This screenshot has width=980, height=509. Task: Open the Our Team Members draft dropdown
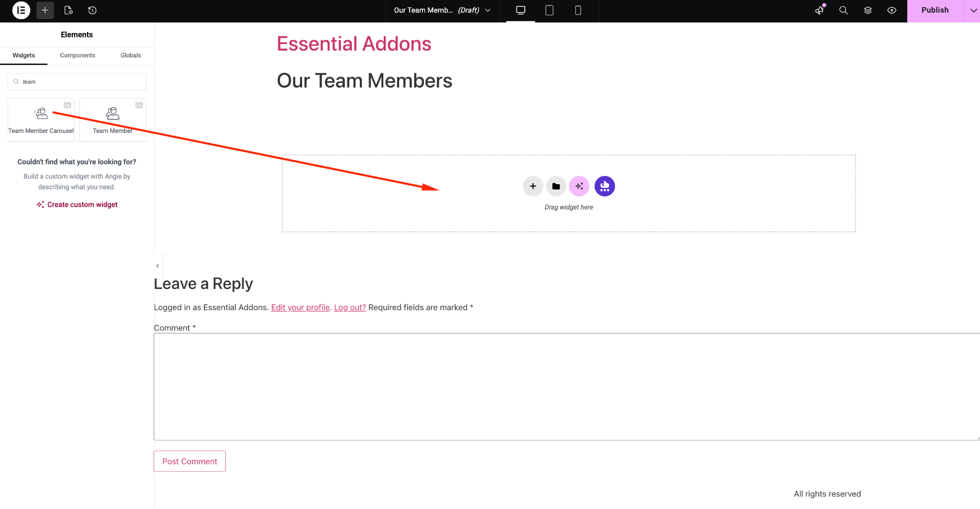click(x=442, y=10)
